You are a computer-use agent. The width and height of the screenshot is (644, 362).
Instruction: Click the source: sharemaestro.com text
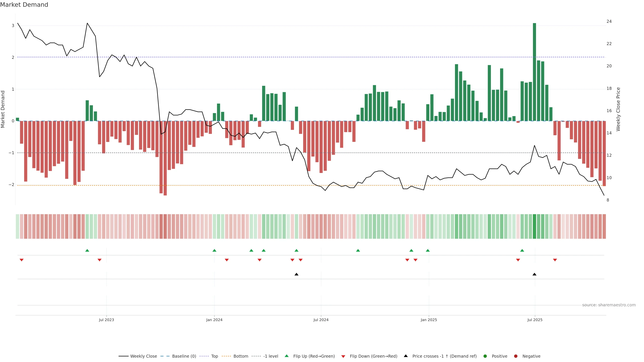609,305
